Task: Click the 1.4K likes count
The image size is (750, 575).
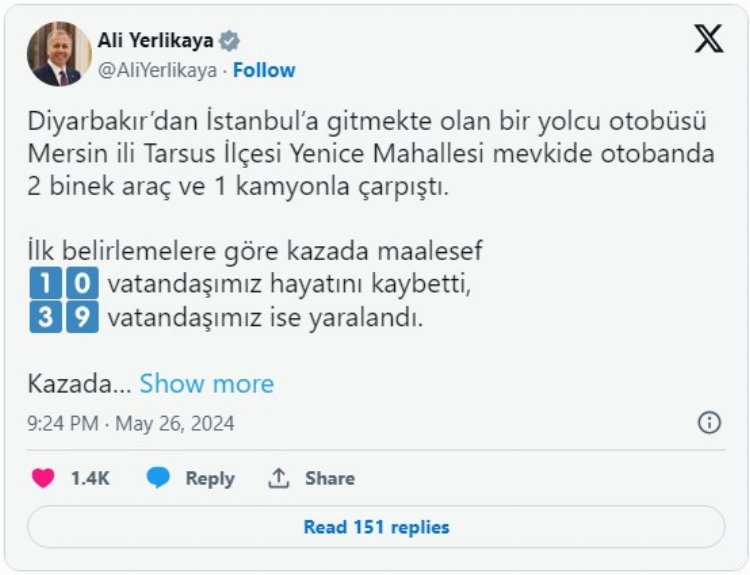Action: pyautogui.click(x=90, y=478)
